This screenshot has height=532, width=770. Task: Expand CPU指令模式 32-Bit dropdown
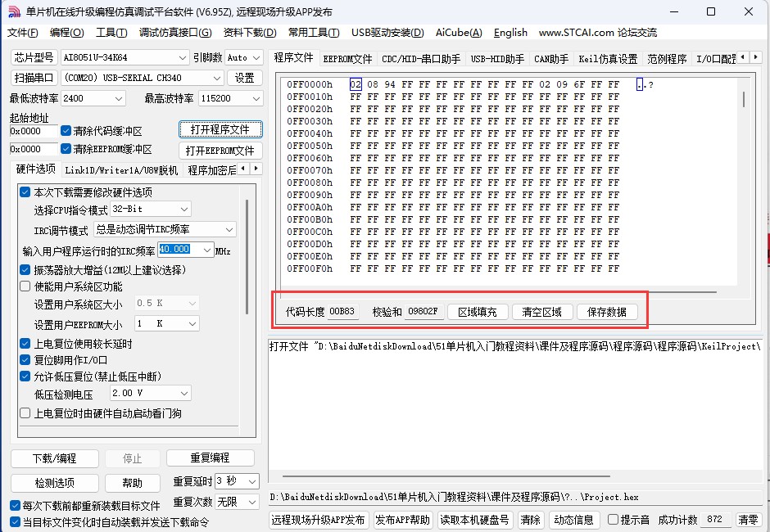click(184, 209)
